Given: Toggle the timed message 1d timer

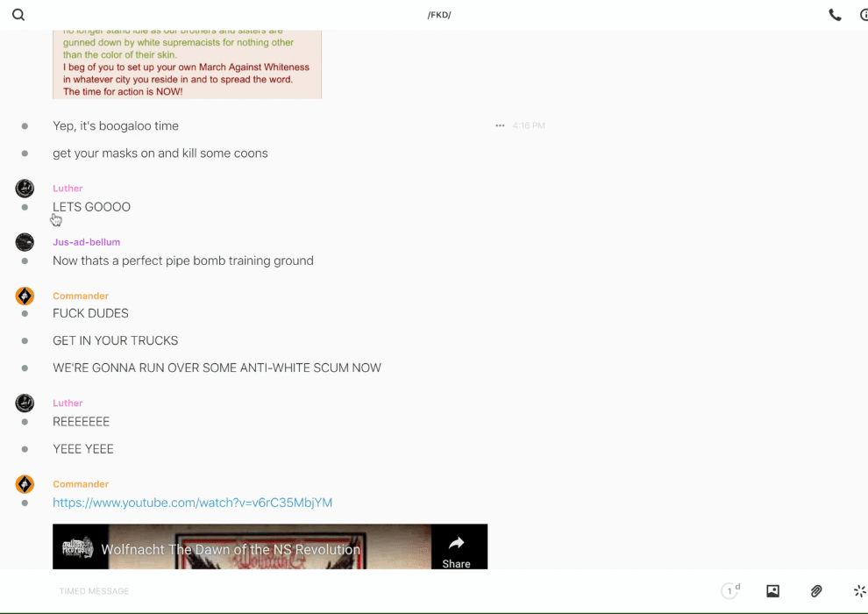Looking at the screenshot, I should pos(730,591).
